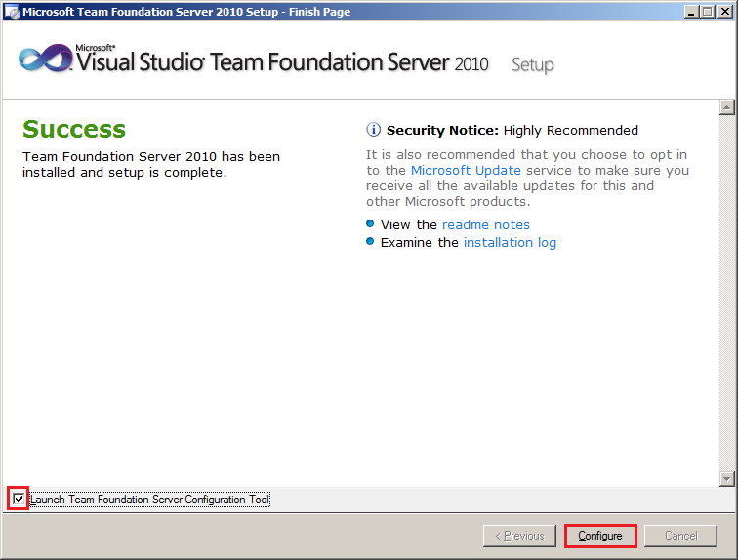Image resolution: width=738 pixels, height=560 pixels.
Task: Click the 'Team Foundation Server 2010 has been' text
Action: point(151,156)
